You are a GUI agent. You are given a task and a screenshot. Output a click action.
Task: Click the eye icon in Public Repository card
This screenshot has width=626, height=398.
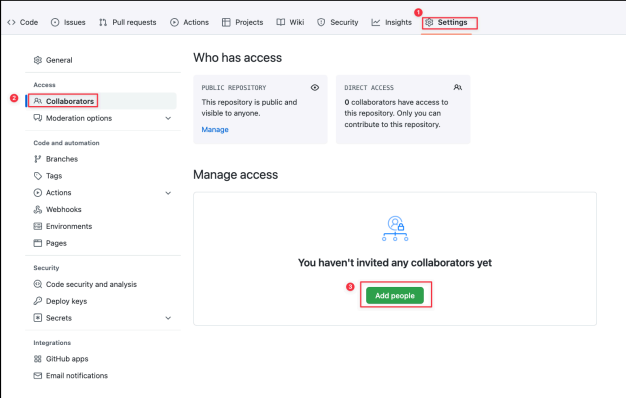[315, 87]
